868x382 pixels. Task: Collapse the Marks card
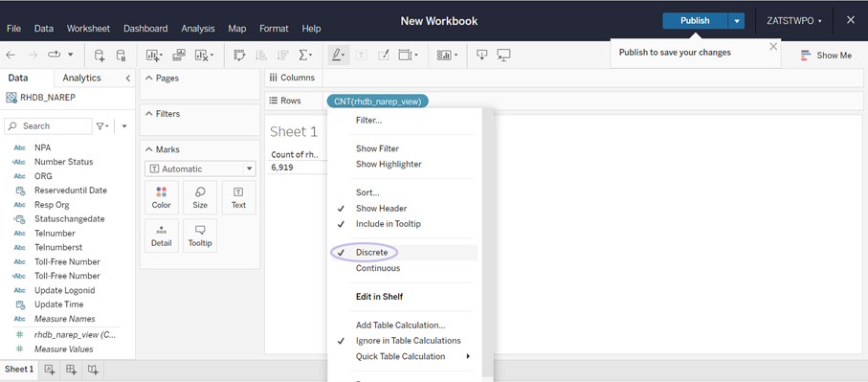coord(148,149)
